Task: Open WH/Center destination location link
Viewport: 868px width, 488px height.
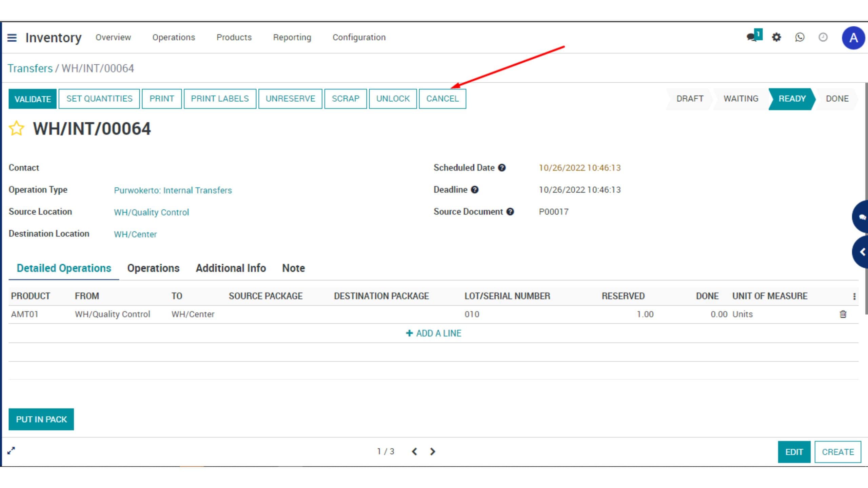Action: click(x=135, y=235)
